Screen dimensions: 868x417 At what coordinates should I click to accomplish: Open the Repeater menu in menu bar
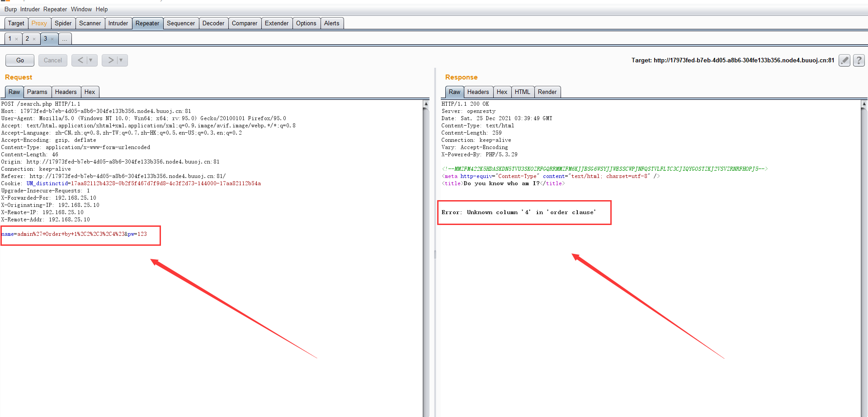pos(55,9)
